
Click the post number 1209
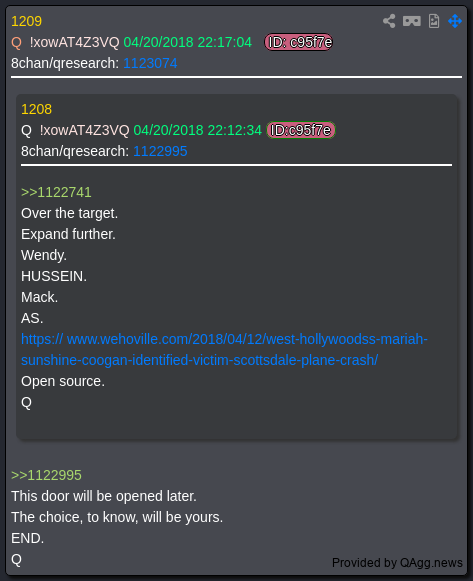click(x=26, y=21)
